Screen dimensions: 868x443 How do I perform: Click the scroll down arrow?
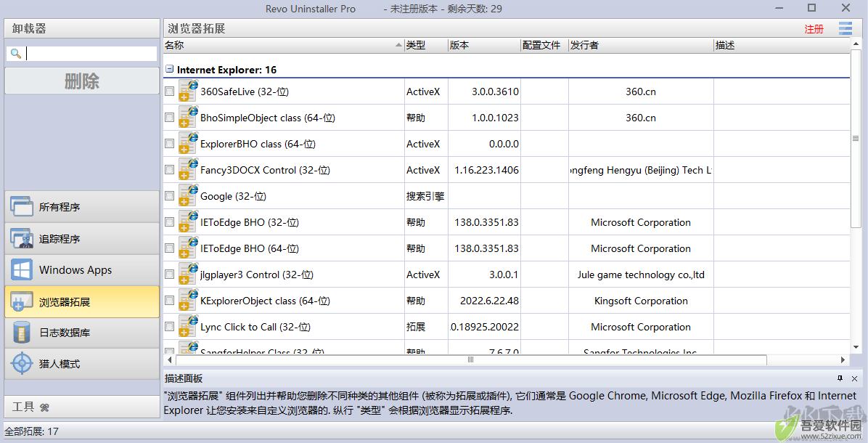coord(856,348)
